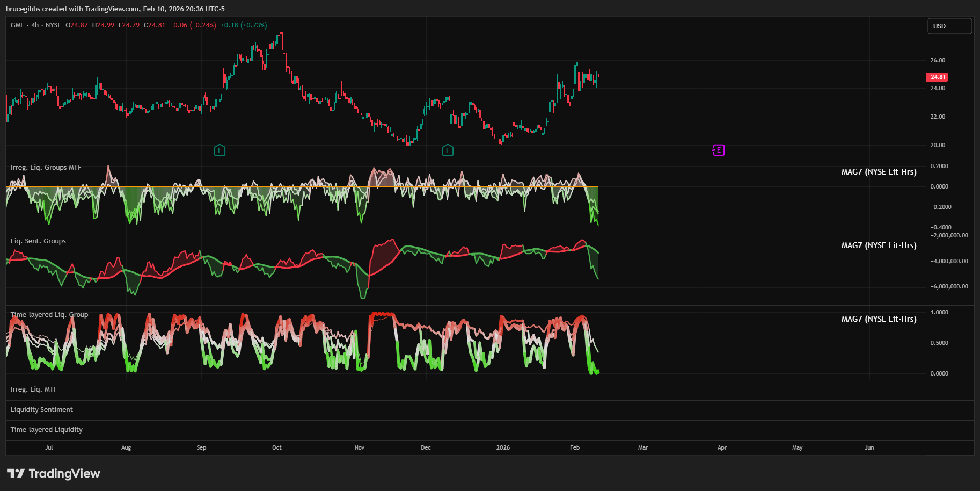Click the 2026 label on the time axis
The height and width of the screenshot is (491, 980).
[503, 447]
